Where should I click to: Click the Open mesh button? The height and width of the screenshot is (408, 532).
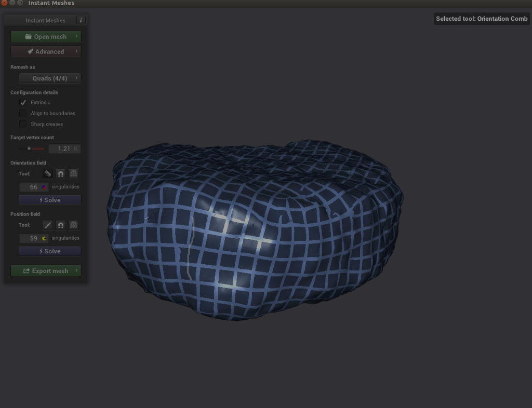(x=46, y=37)
